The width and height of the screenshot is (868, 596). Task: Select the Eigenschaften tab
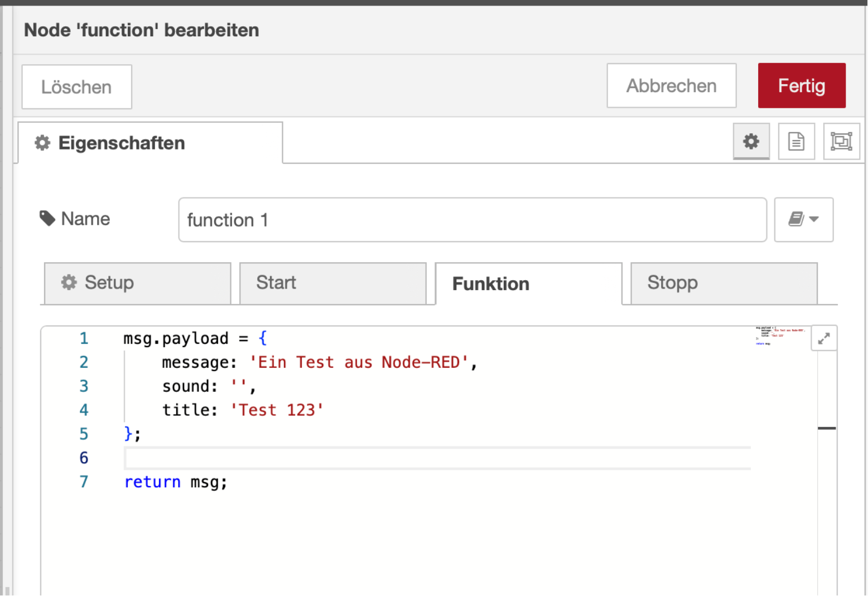click(x=150, y=143)
